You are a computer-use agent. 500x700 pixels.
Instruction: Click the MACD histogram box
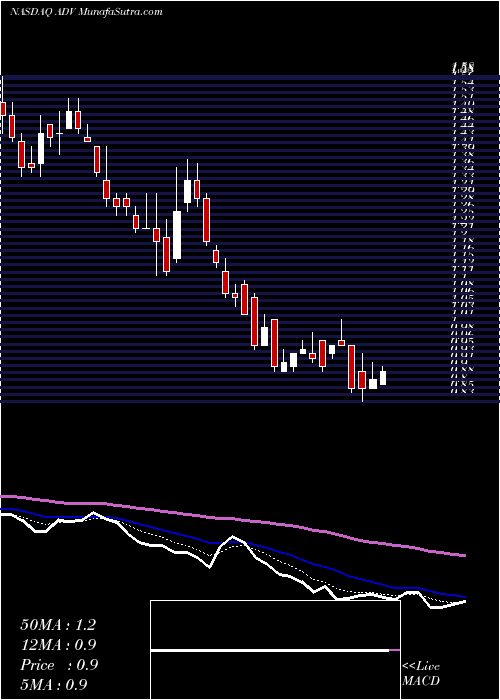point(275,650)
